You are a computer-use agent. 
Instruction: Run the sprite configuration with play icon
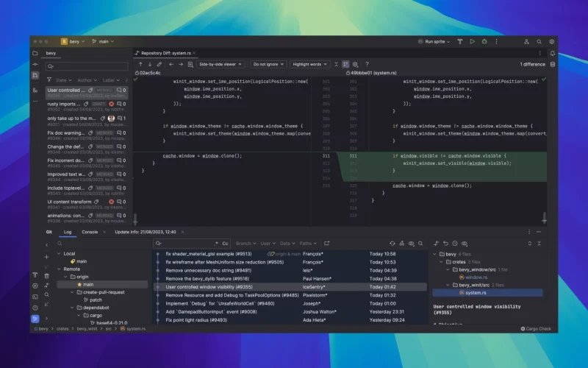472,42
